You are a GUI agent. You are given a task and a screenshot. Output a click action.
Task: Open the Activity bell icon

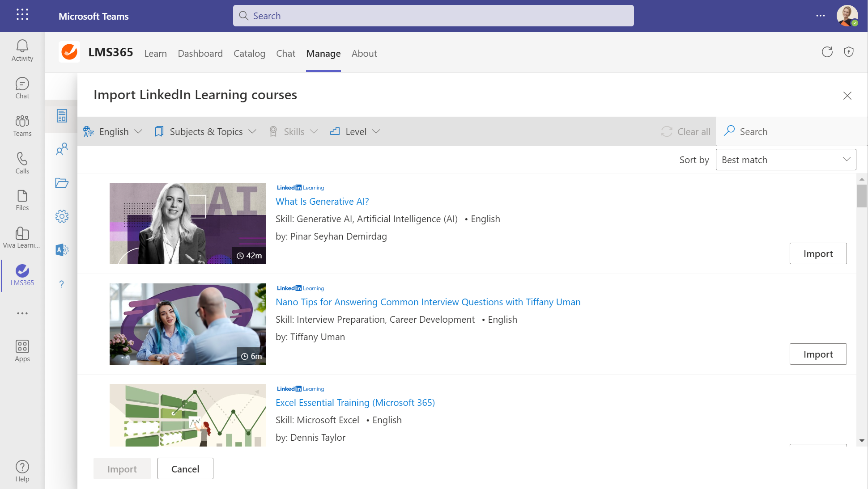[x=22, y=51]
